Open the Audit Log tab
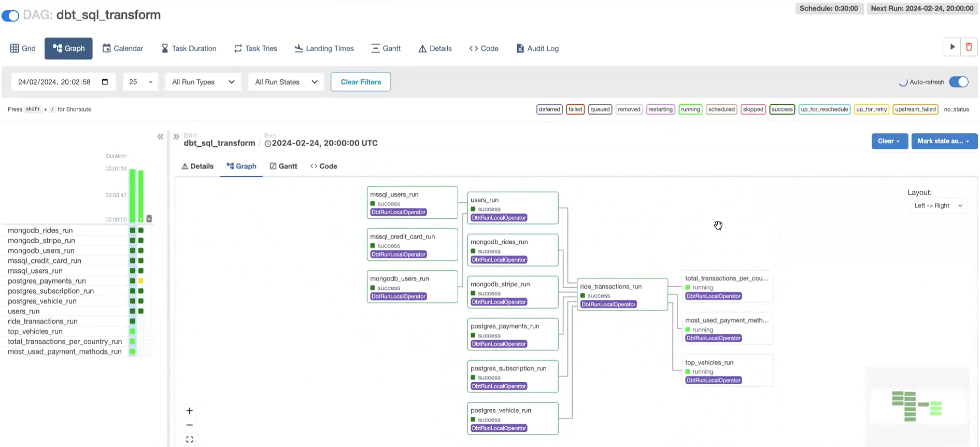 point(537,48)
